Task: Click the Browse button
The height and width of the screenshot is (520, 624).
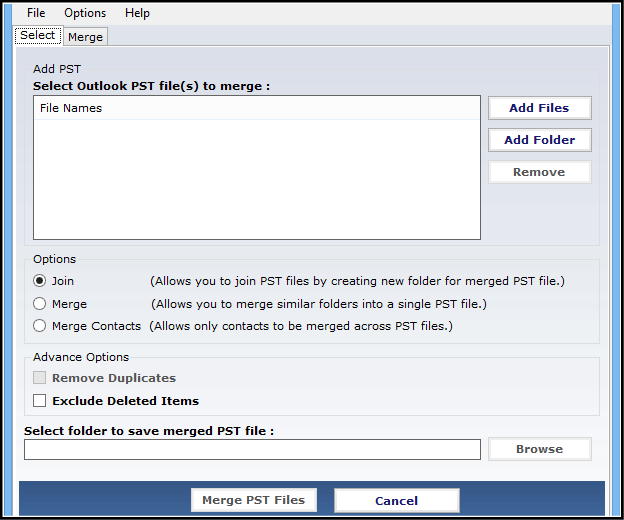Action: pyautogui.click(x=539, y=449)
